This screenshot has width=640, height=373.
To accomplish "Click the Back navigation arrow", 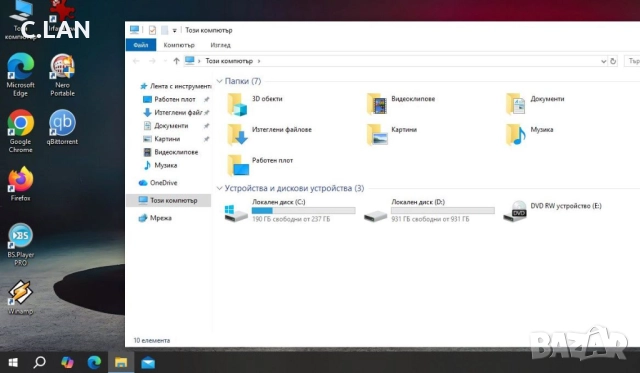I will 136,61.
